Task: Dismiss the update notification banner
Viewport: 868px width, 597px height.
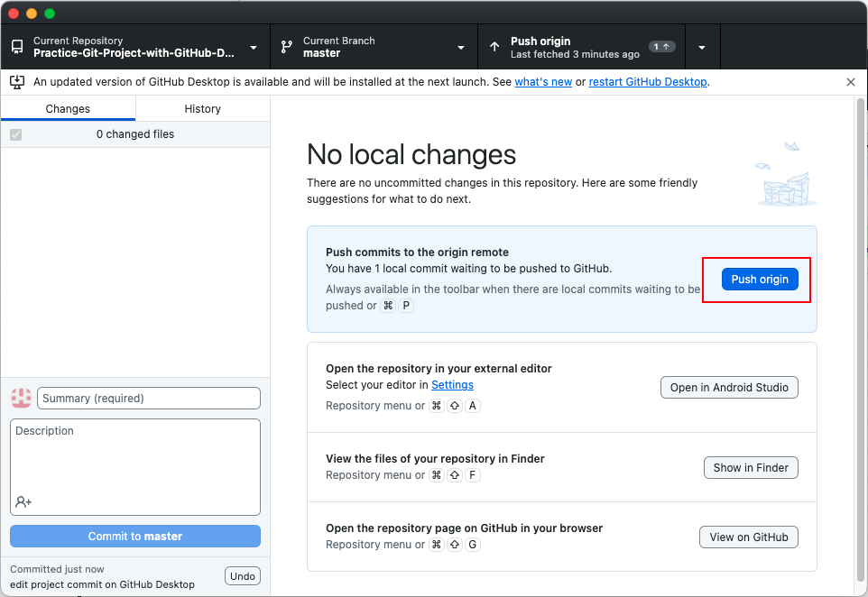Action: click(x=851, y=82)
